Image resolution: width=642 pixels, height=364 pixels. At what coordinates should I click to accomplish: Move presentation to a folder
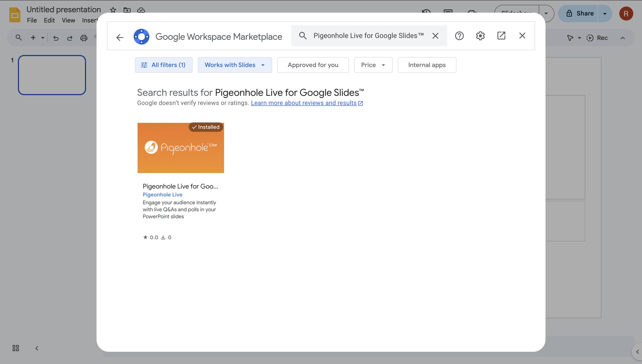[127, 10]
